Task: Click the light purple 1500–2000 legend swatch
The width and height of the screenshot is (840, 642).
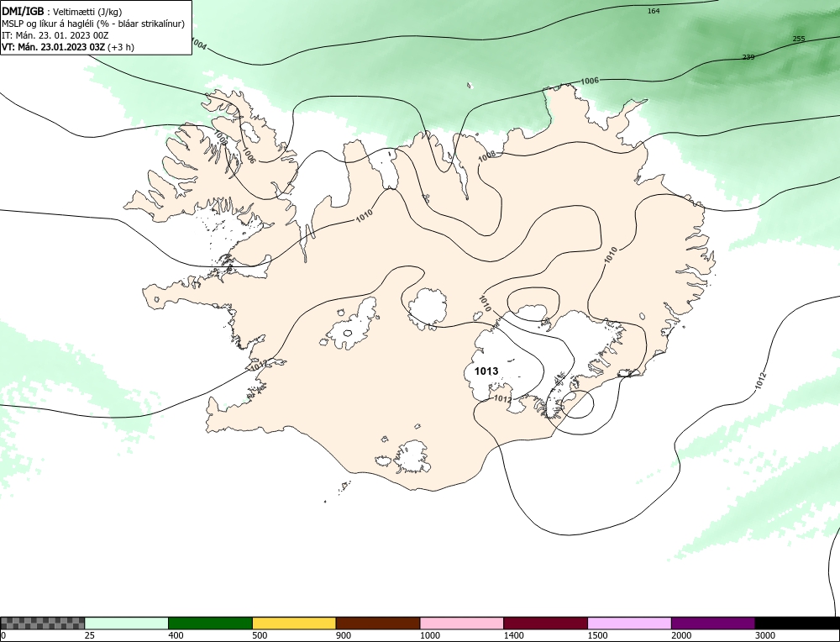Action: [629, 624]
